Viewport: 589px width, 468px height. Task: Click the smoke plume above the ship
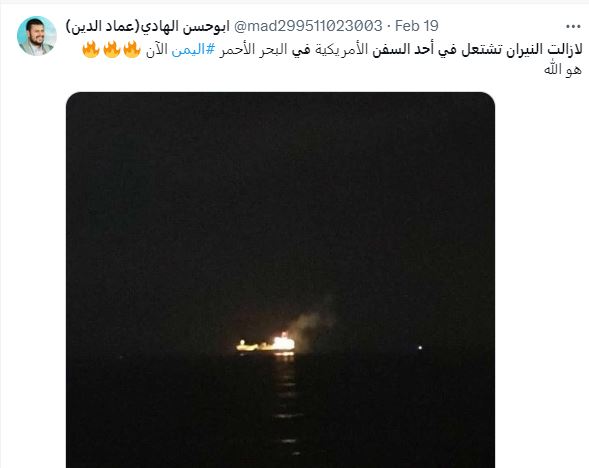click(313, 318)
